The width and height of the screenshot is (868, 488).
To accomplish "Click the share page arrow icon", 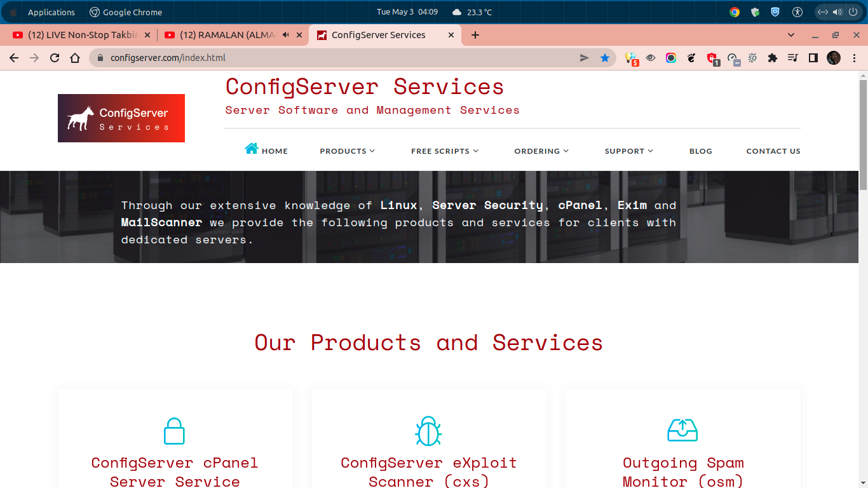I will 585,58.
